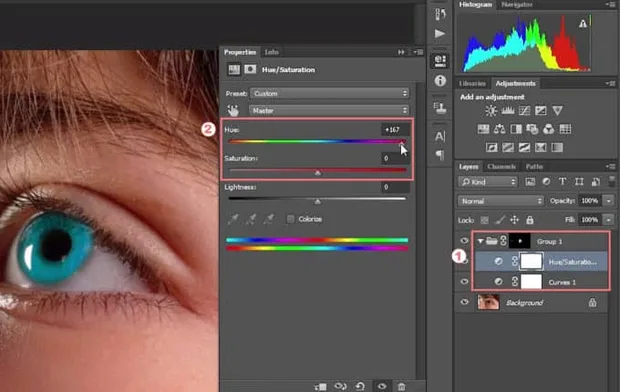Click the Lightness slider handle

[318, 202]
